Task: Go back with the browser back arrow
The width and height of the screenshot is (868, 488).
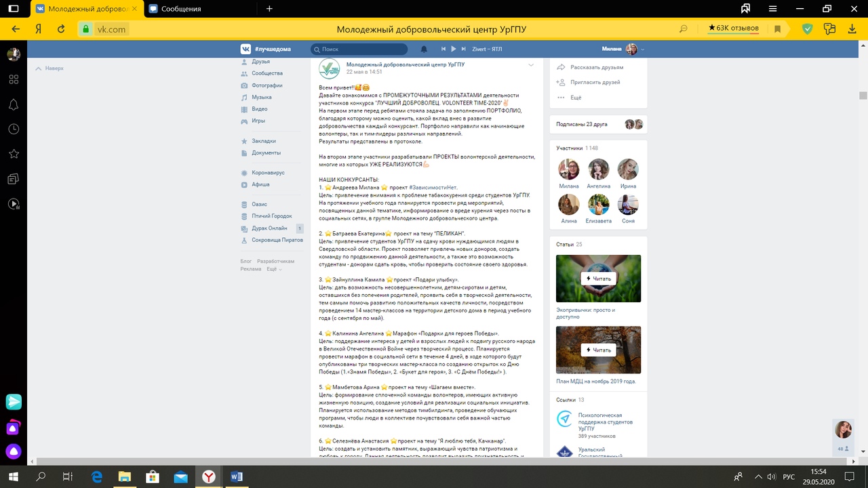Action: point(16,29)
